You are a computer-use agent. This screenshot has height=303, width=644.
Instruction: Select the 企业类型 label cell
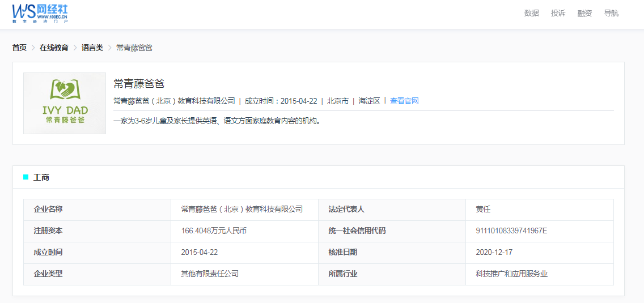97,274
